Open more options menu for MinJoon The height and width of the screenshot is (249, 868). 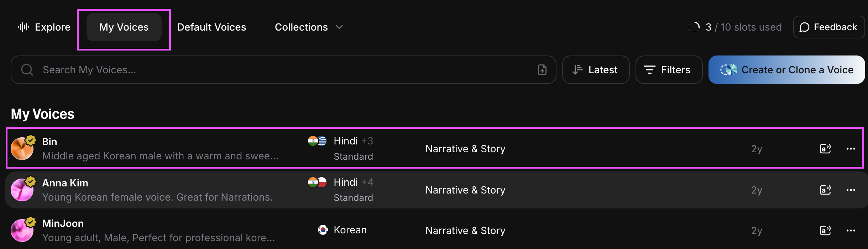click(851, 231)
